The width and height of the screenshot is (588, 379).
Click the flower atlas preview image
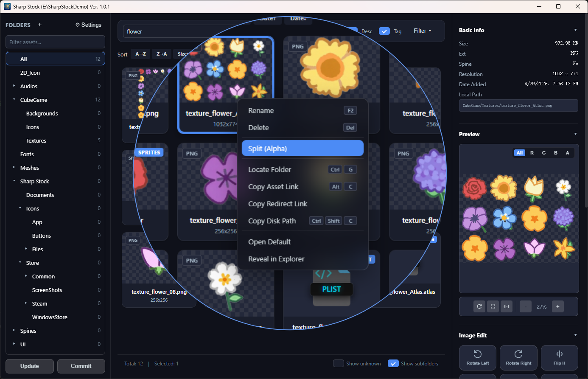[x=519, y=219]
